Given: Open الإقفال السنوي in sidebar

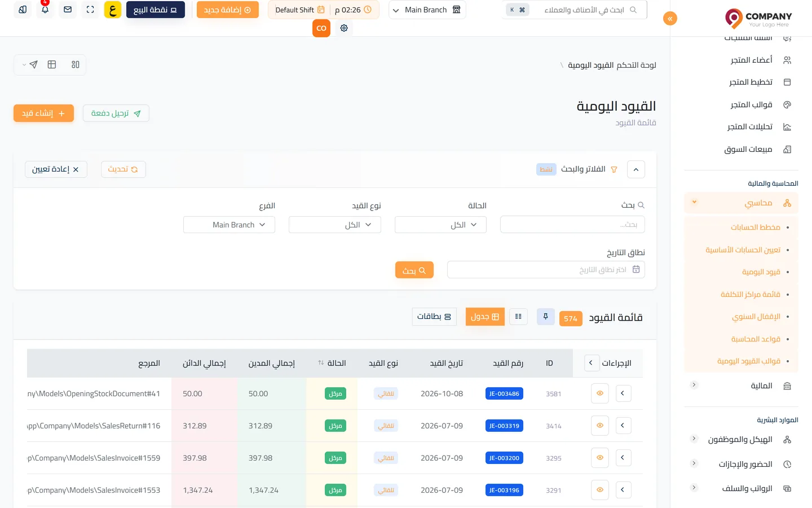Looking at the screenshot, I should pyautogui.click(x=756, y=317).
